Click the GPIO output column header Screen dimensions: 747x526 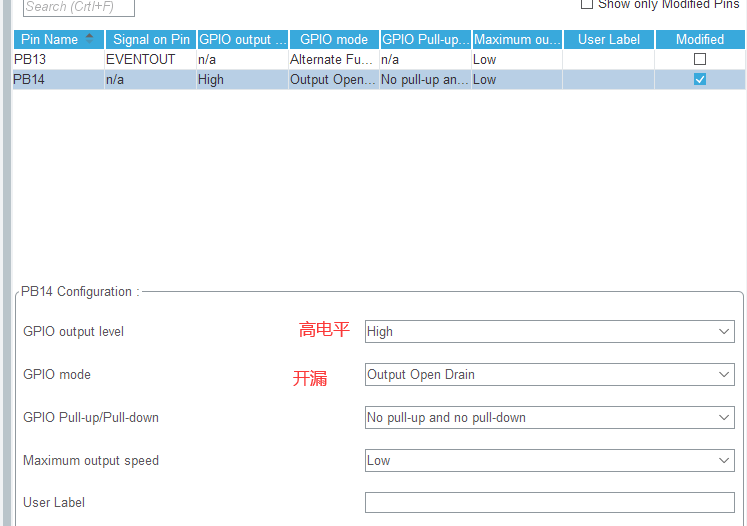click(x=242, y=39)
